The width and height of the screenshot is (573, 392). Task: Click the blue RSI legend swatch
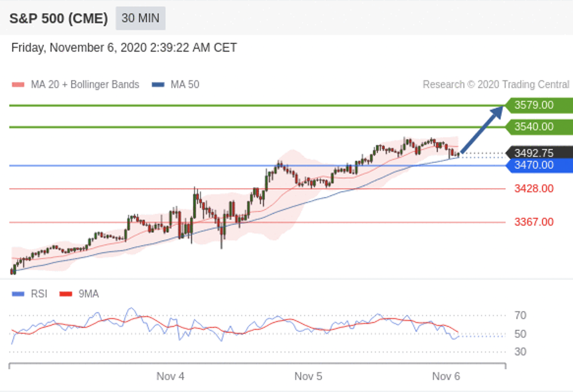click(x=18, y=294)
